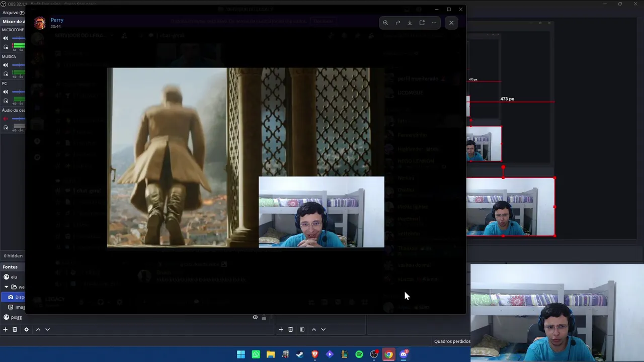Adjust the PC volume slider
This screenshot has height=362, width=644.
coord(19,92)
